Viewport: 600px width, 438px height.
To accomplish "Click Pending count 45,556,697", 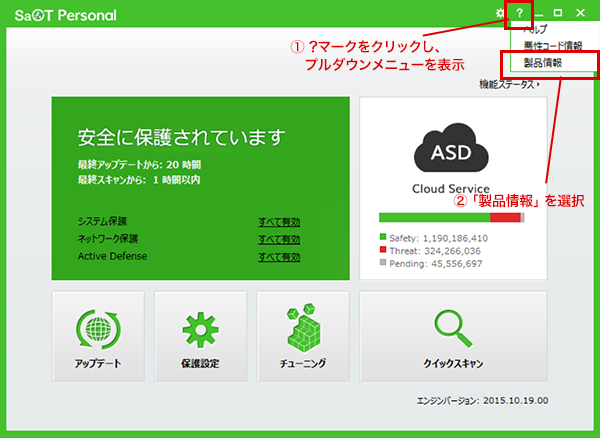I will pyautogui.click(x=457, y=264).
